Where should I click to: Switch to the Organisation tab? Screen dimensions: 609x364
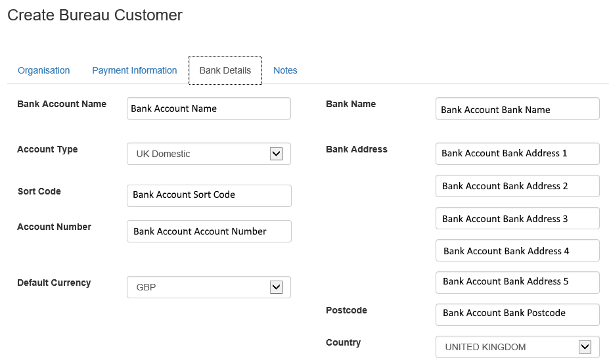click(44, 70)
